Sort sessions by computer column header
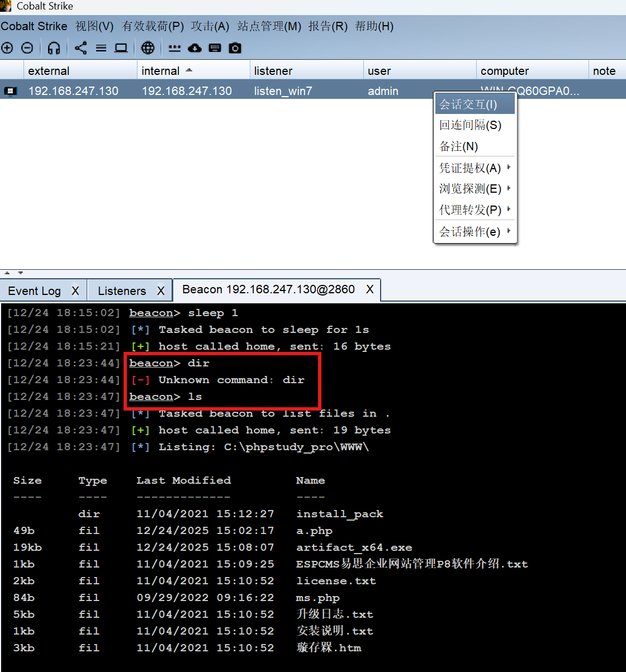The image size is (626, 672). [x=533, y=71]
